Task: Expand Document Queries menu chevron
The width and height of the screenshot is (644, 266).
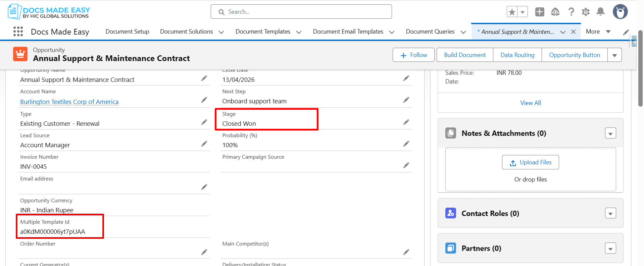Action: (463, 32)
